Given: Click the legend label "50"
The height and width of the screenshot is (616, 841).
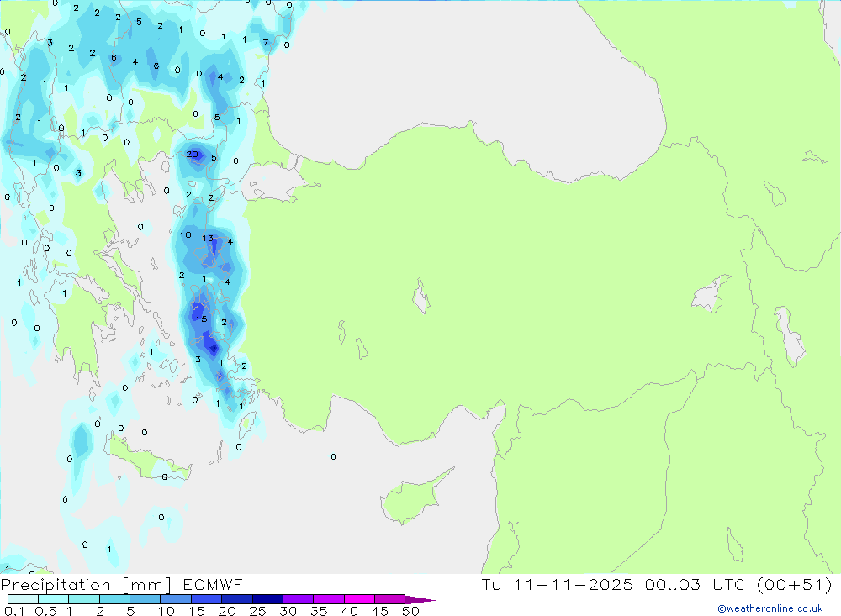Looking at the screenshot, I should 410,611.
